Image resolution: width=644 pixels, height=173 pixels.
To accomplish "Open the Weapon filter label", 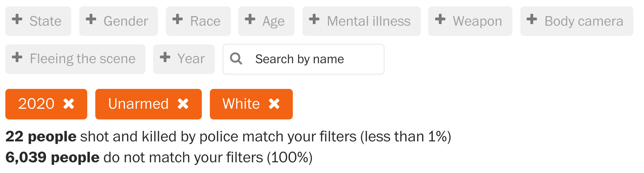I will (x=477, y=21).
